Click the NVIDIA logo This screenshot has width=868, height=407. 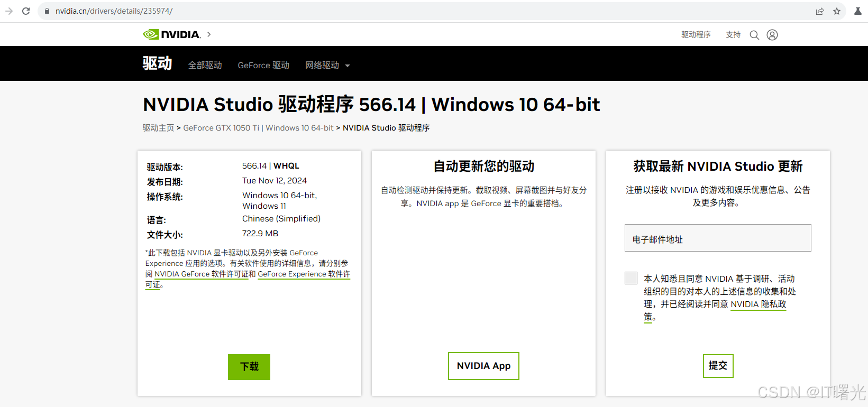(172, 34)
